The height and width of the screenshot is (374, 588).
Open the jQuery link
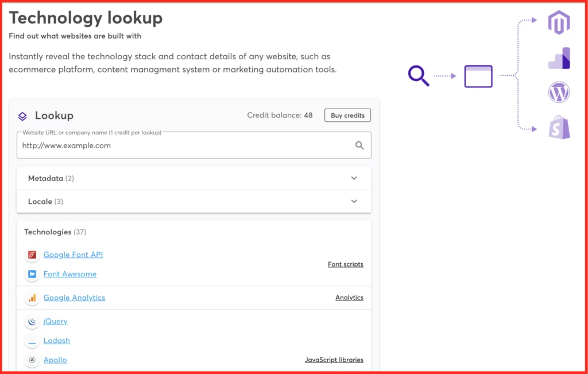click(56, 322)
